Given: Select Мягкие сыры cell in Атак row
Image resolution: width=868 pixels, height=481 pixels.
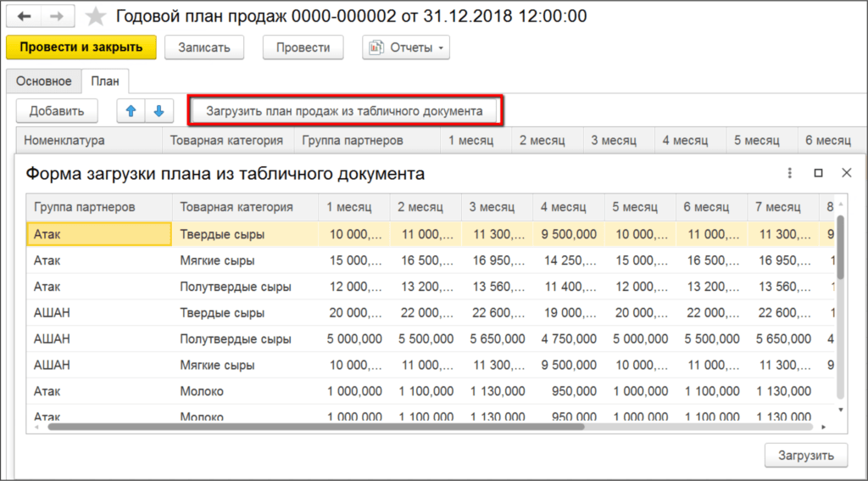Looking at the screenshot, I should pos(245,260).
